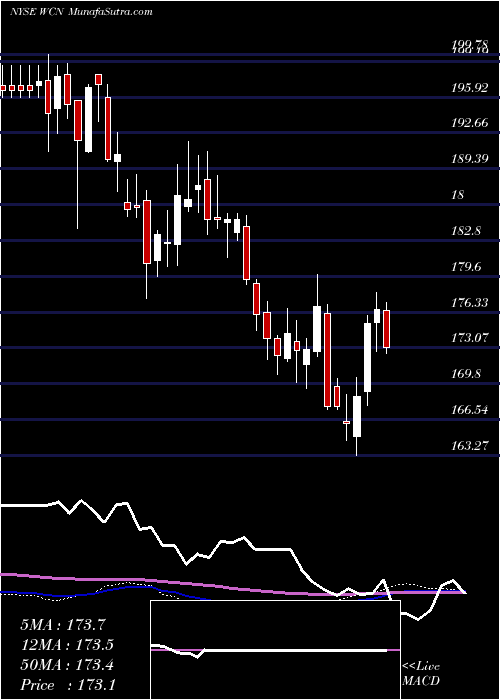This screenshot has height=700, width=500.
Task: Click the 50MA : 173.4 value
Action: [67, 665]
